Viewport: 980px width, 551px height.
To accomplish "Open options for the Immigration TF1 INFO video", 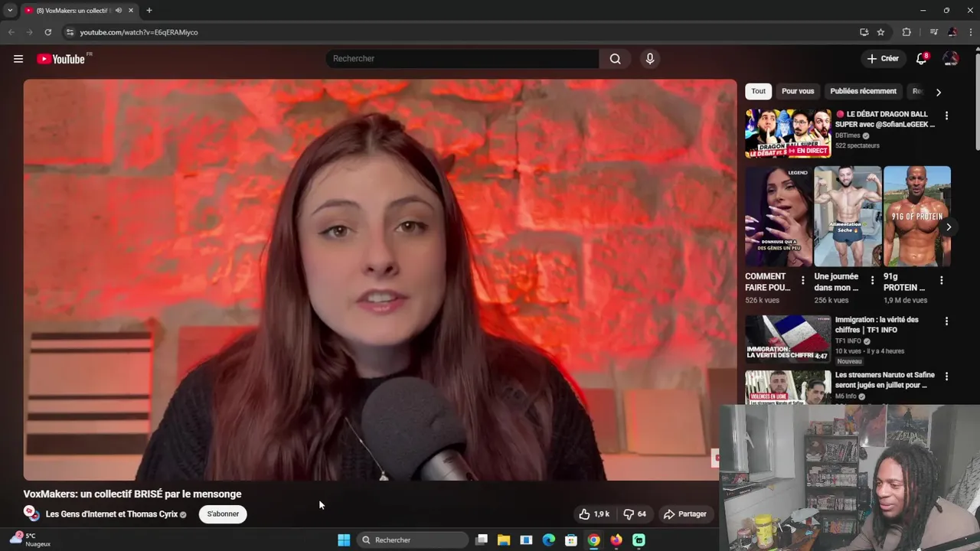I will click(946, 321).
